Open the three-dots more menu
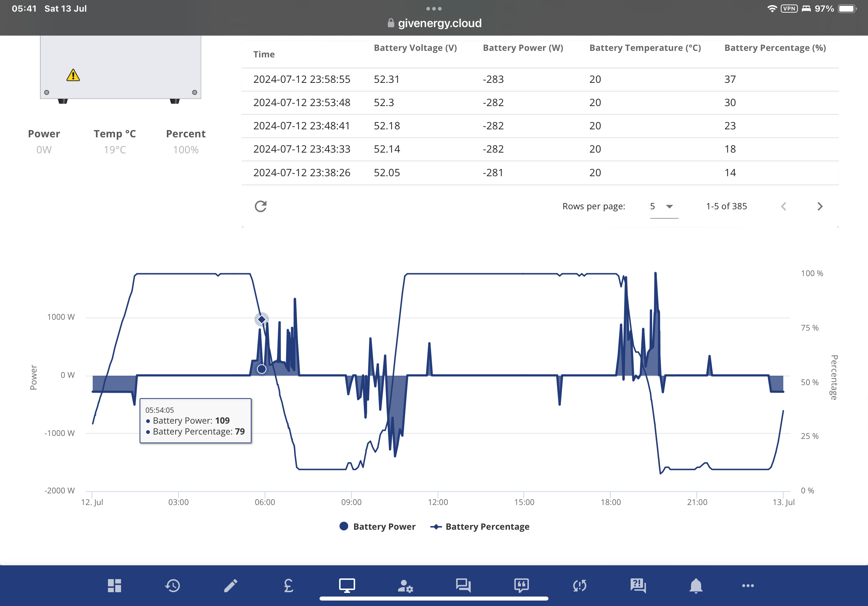This screenshot has width=868, height=606. (748, 586)
